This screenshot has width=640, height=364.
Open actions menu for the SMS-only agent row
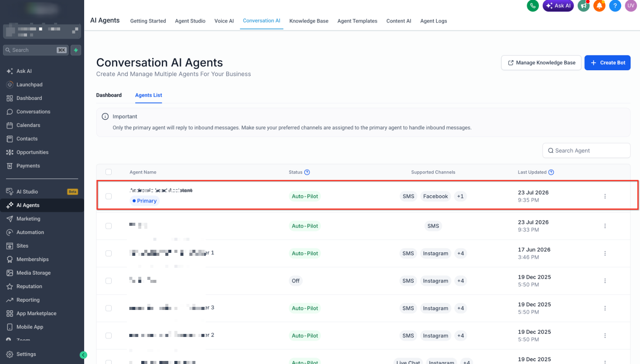point(605,226)
